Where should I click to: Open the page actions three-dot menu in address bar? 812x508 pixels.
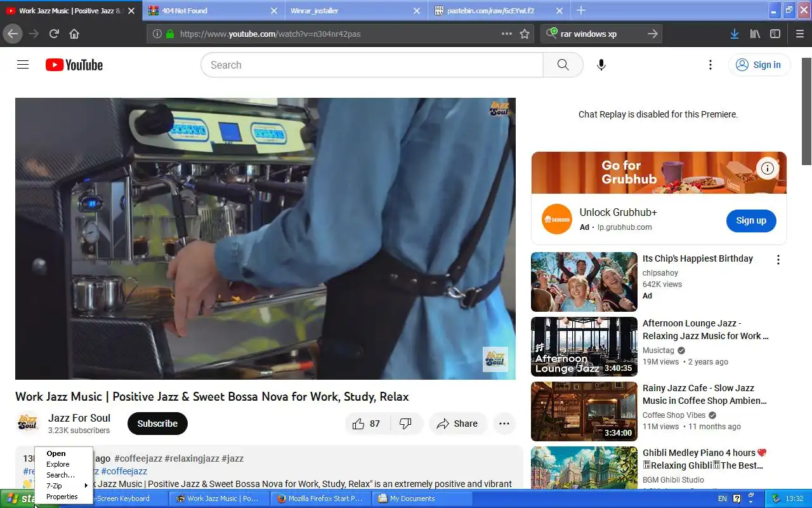[506, 34]
